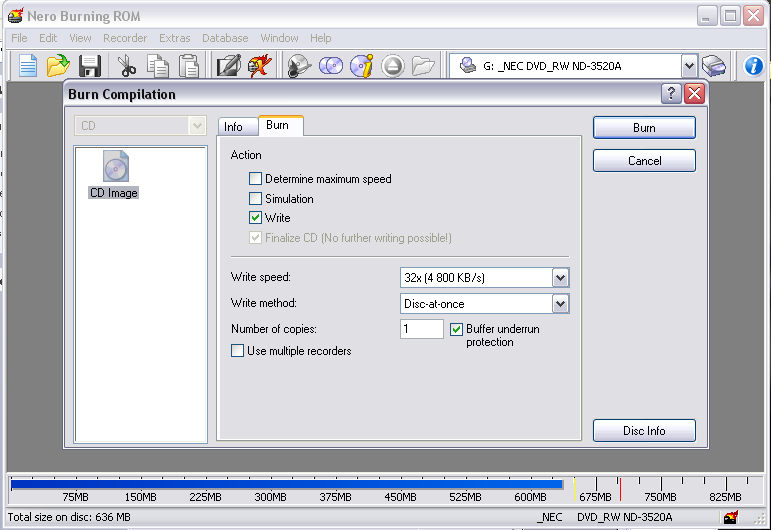Image resolution: width=771 pixels, height=530 pixels.
Task: Click the Eject disc toolbar icon
Action: [392, 66]
